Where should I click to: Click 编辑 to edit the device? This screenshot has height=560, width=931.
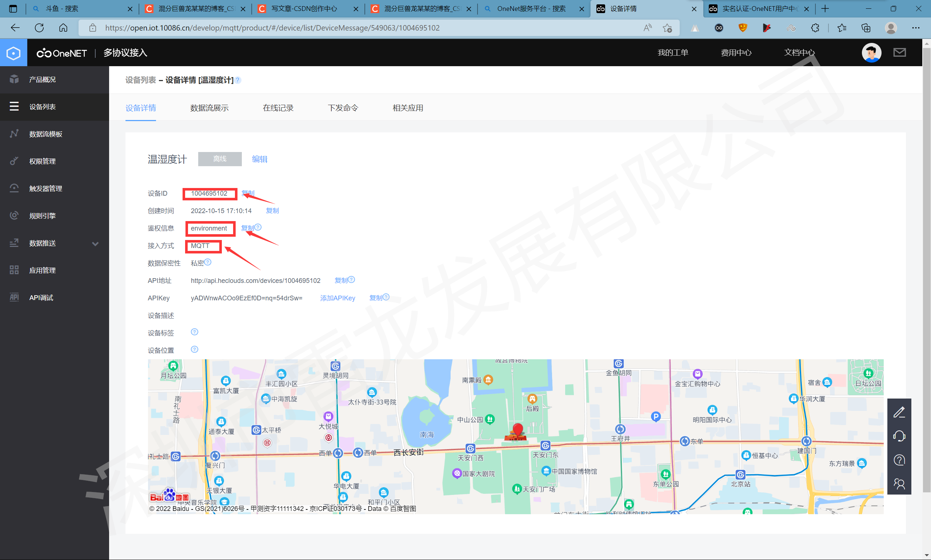coord(259,159)
